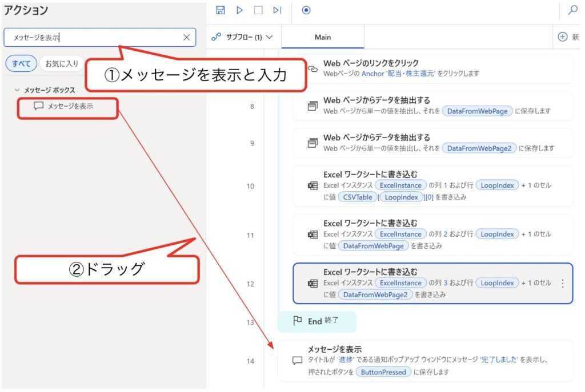Add a new variable with plus icon
The image size is (585, 392).
coord(563,37)
